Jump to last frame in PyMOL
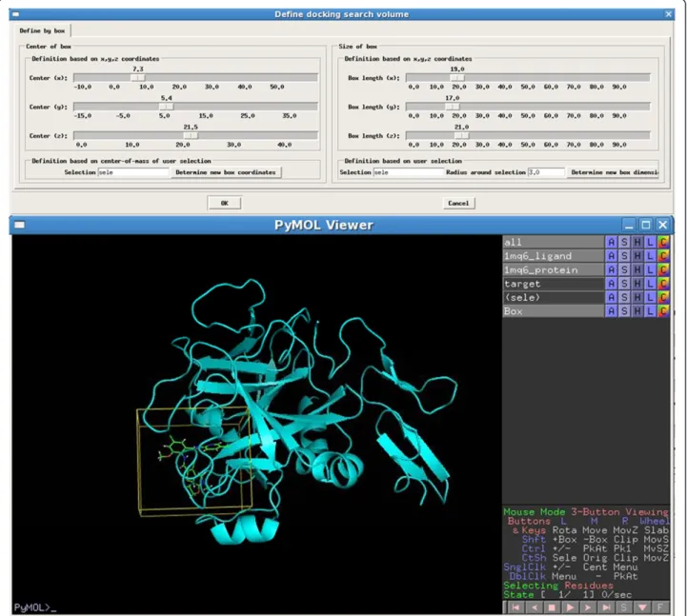 click(606, 607)
